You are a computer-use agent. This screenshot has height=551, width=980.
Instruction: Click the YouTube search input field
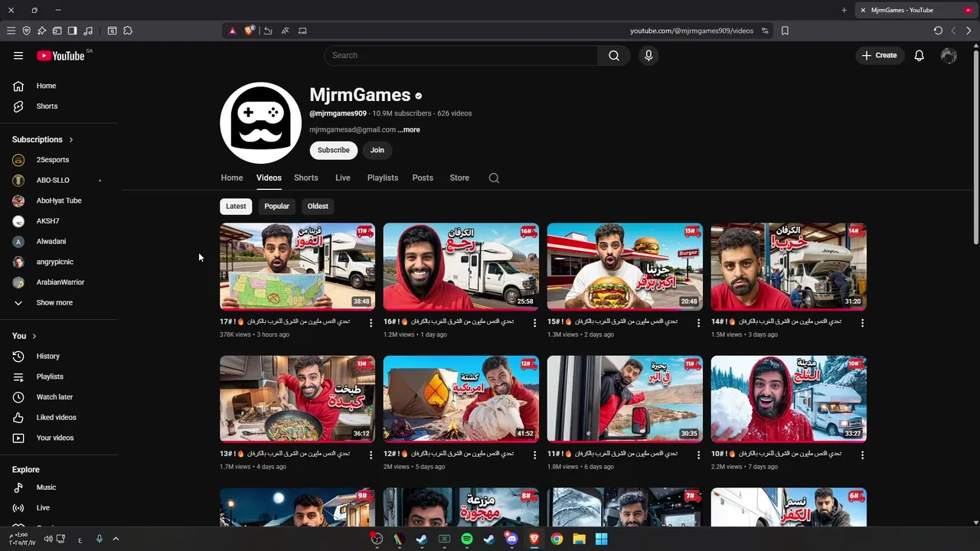pyautogui.click(x=461, y=55)
